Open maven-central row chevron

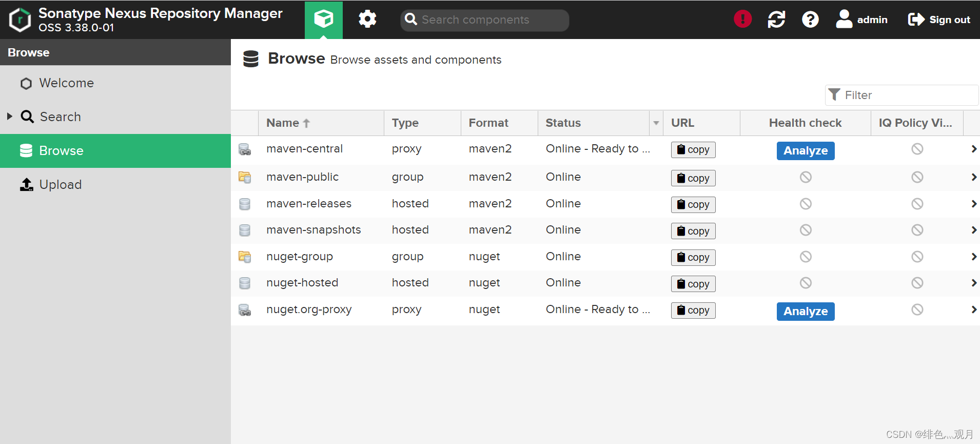click(x=973, y=149)
